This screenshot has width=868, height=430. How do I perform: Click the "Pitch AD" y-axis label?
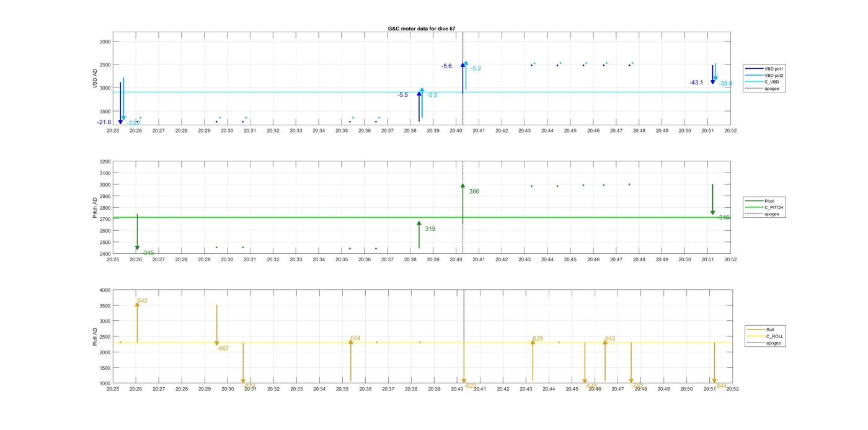pyautogui.click(x=95, y=208)
